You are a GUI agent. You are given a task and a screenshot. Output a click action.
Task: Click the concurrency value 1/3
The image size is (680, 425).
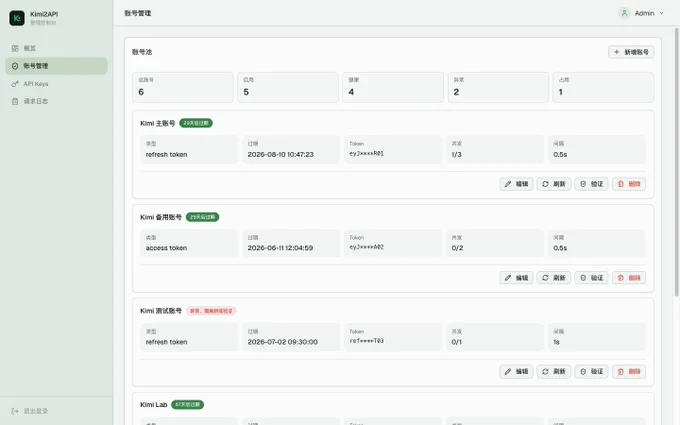click(456, 154)
